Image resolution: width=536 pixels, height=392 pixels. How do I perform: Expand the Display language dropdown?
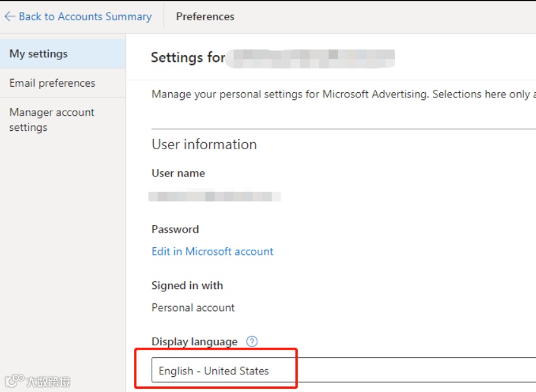(x=341, y=371)
